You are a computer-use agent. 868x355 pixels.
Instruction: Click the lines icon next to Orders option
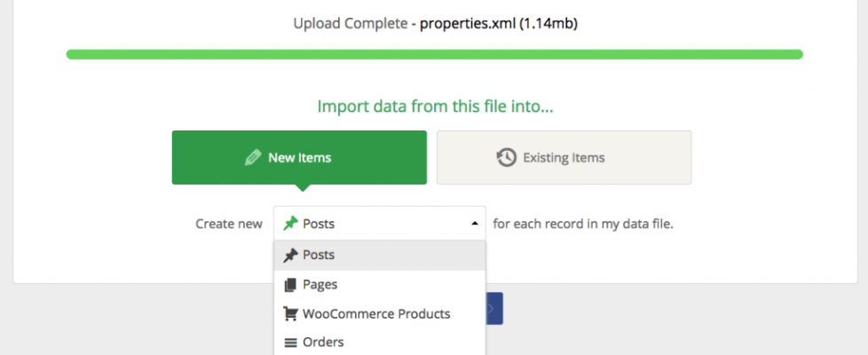tap(290, 343)
